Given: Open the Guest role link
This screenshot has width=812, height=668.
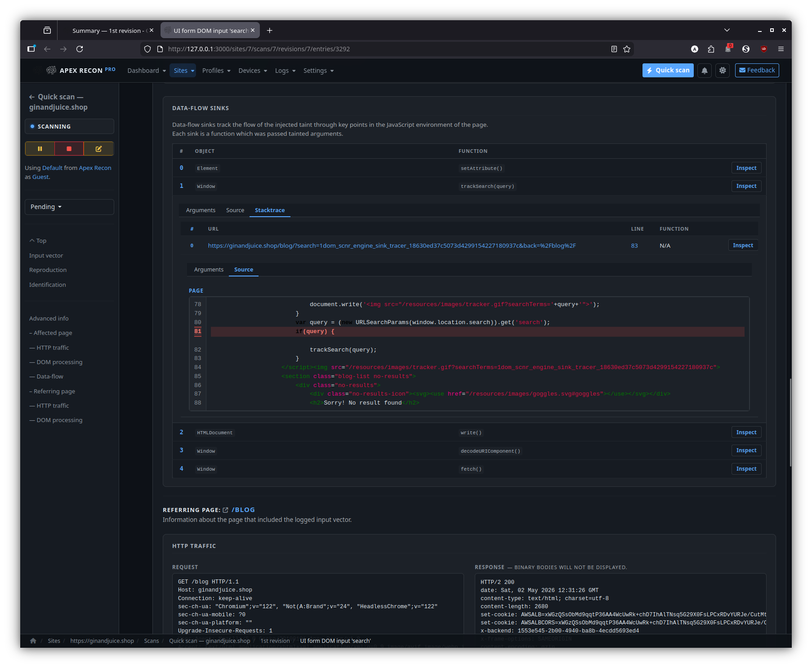Looking at the screenshot, I should point(40,177).
